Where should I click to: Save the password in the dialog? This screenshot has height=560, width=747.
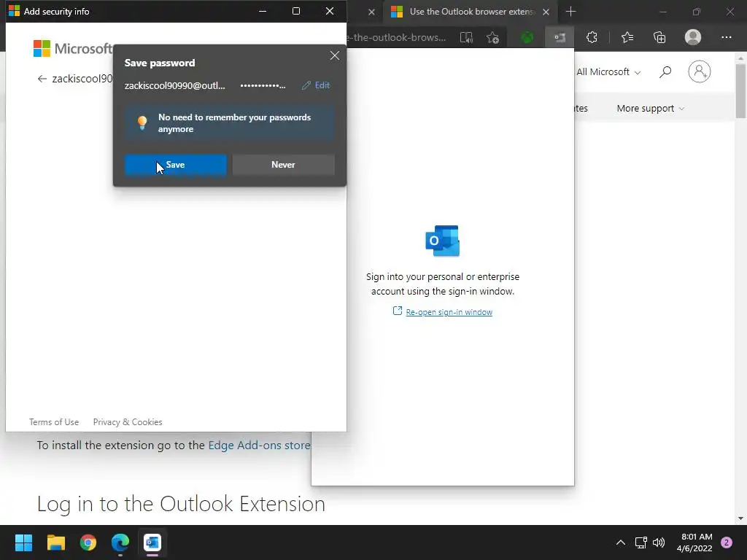[175, 165]
